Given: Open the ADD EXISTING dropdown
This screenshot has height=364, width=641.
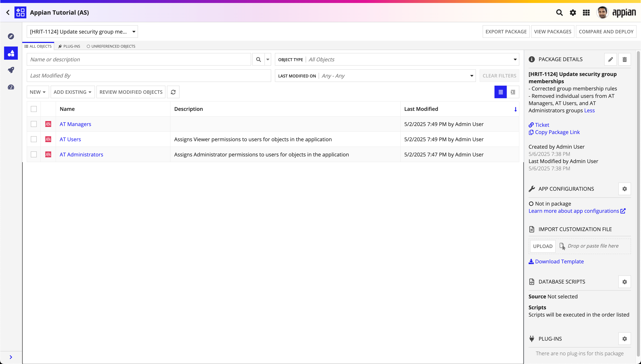Looking at the screenshot, I should coord(73,92).
